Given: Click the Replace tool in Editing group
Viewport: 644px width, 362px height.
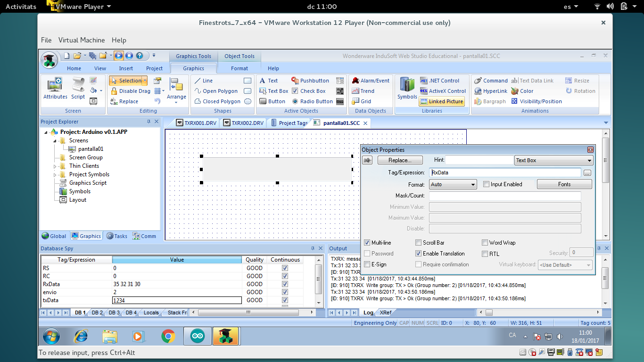Looking at the screenshot, I should (124, 101).
